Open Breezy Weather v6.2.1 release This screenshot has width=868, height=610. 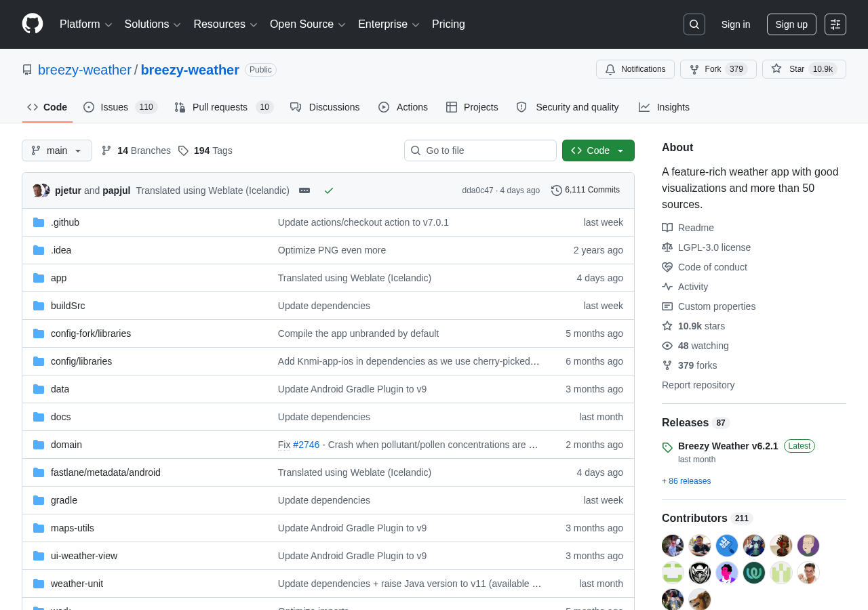point(728,446)
